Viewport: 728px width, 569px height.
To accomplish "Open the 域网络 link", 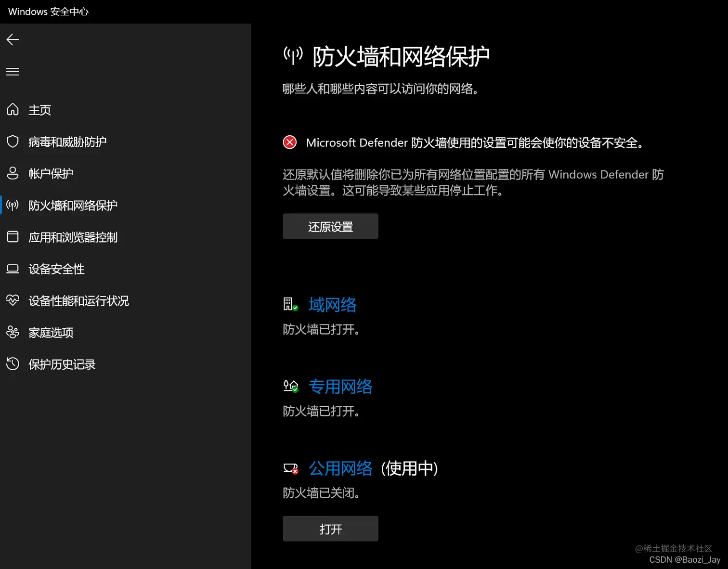I will 332,304.
